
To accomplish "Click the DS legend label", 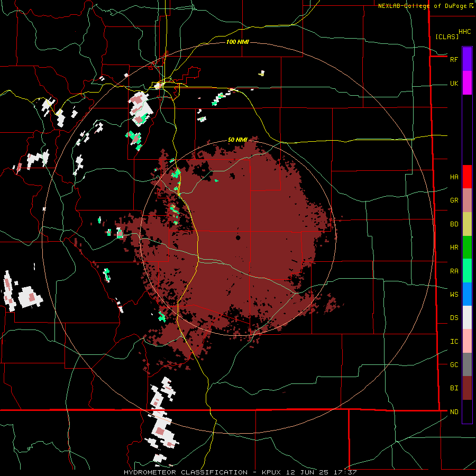I will [454, 318].
